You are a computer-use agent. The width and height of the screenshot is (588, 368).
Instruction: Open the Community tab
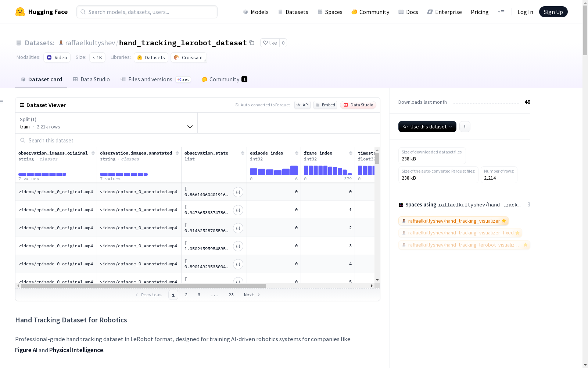click(x=224, y=79)
